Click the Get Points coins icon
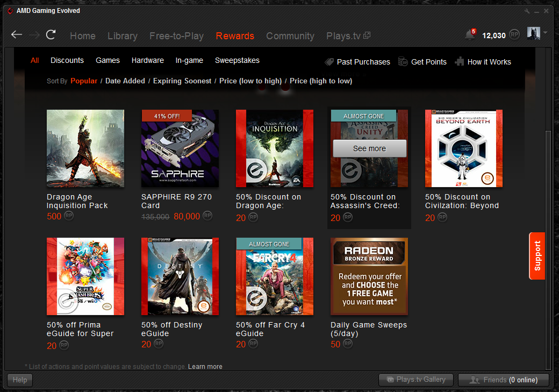 tap(403, 62)
